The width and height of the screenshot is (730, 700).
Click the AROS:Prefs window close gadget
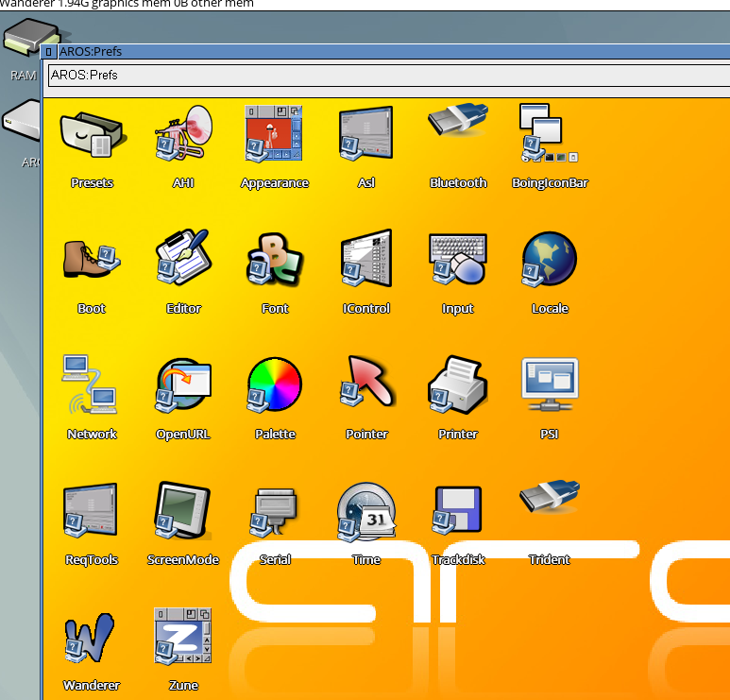click(x=48, y=52)
